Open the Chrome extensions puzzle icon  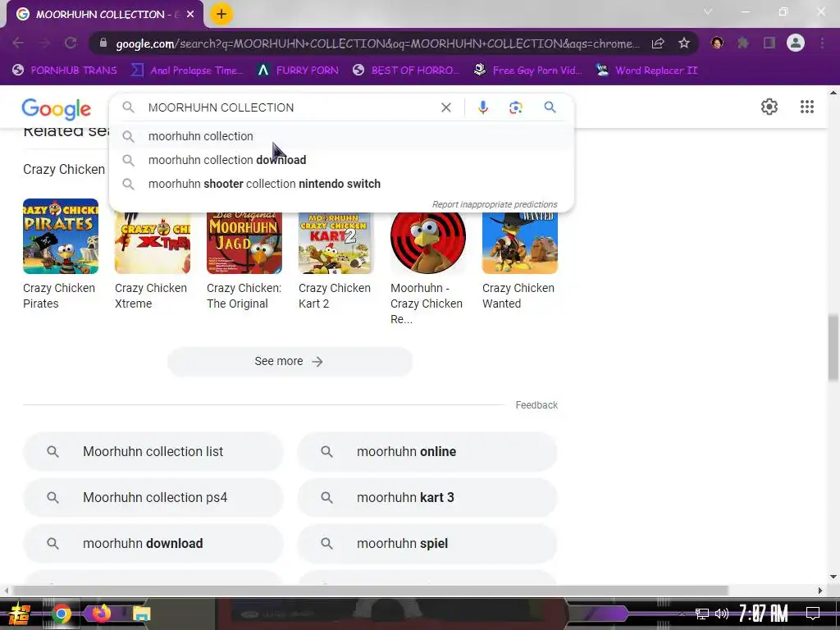742,43
